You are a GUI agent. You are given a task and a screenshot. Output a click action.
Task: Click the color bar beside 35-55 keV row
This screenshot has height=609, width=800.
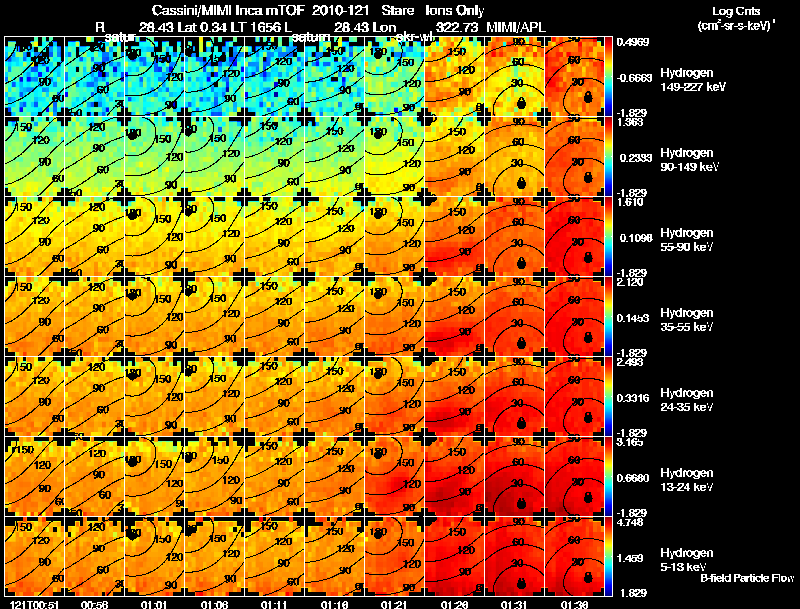point(608,317)
